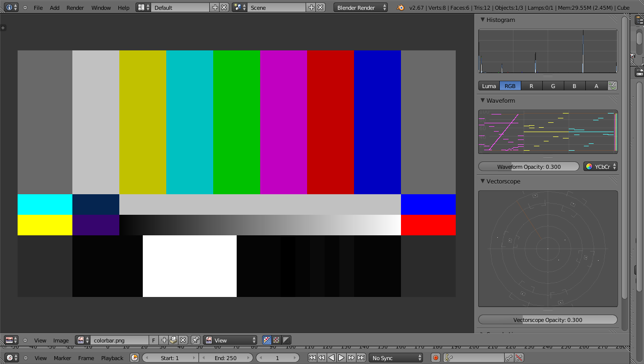Screen dimensions: 644x364
Task: Click the Scene name field
Action: (277, 7)
